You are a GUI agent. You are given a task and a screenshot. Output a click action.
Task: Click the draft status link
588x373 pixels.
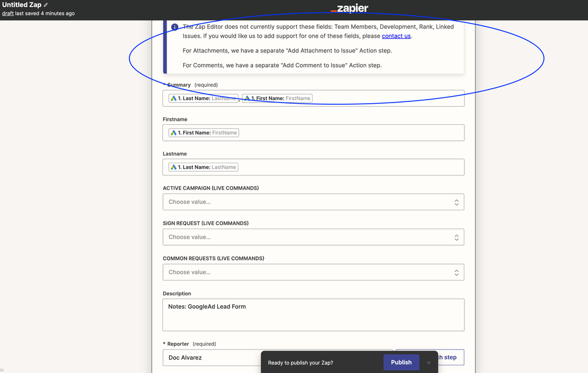click(8, 13)
